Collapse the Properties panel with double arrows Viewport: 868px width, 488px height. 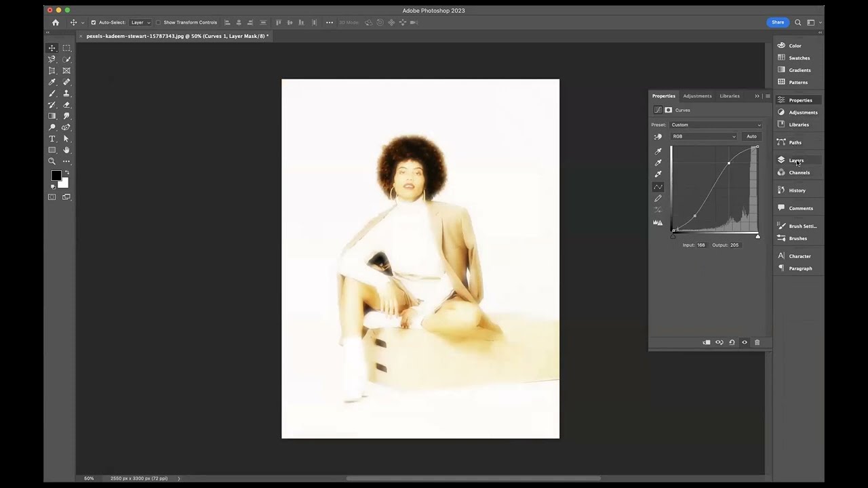point(757,96)
